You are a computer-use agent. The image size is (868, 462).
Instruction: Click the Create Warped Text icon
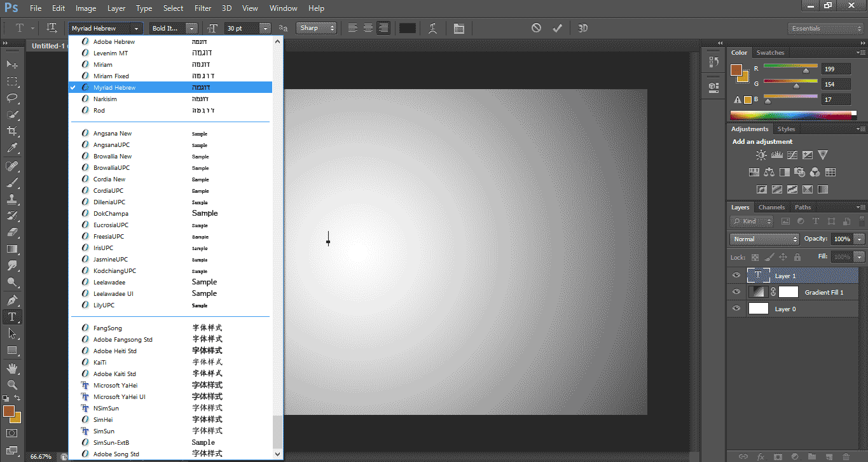[432, 28]
